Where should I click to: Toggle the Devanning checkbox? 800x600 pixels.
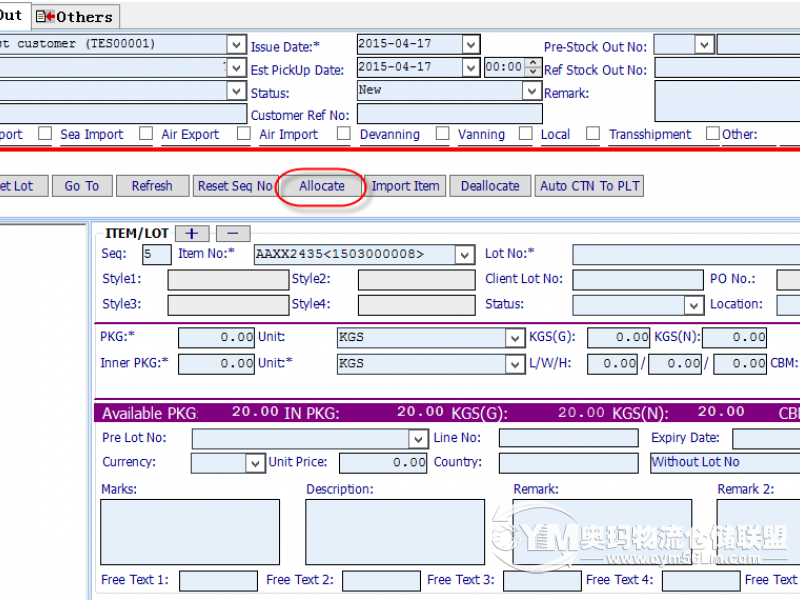click(344, 134)
